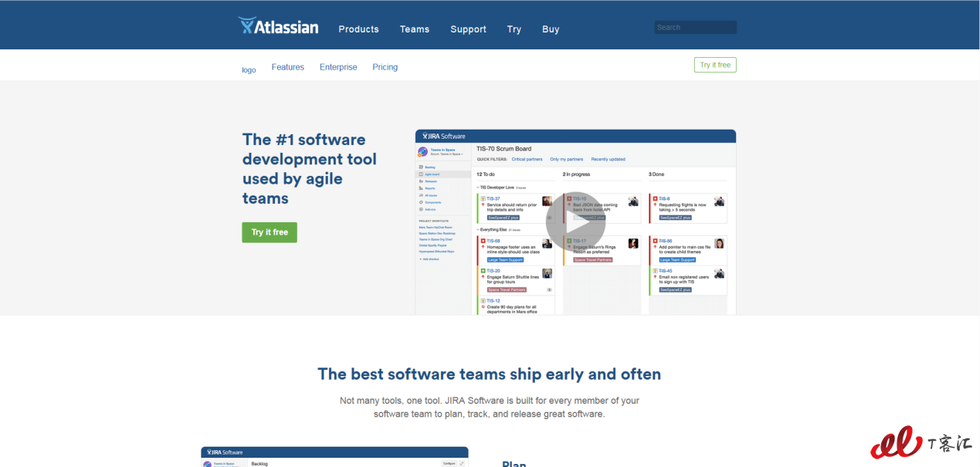This screenshot has width=980, height=467.
Task: Click the 'SeeSpaceEZ plus' label on the TIS-37 card
Action: pyautogui.click(x=504, y=218)
